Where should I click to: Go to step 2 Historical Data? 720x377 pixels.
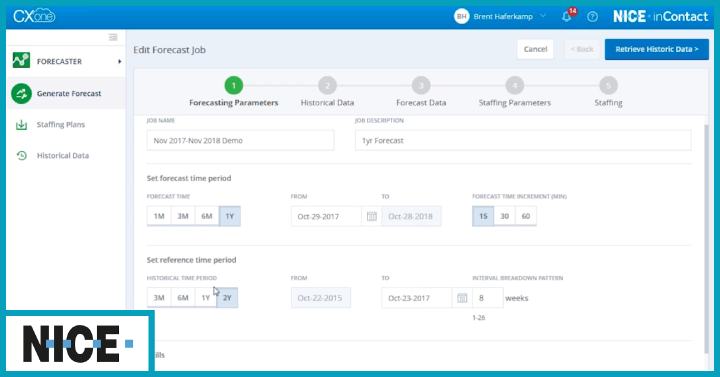click(x=327, y=85)
